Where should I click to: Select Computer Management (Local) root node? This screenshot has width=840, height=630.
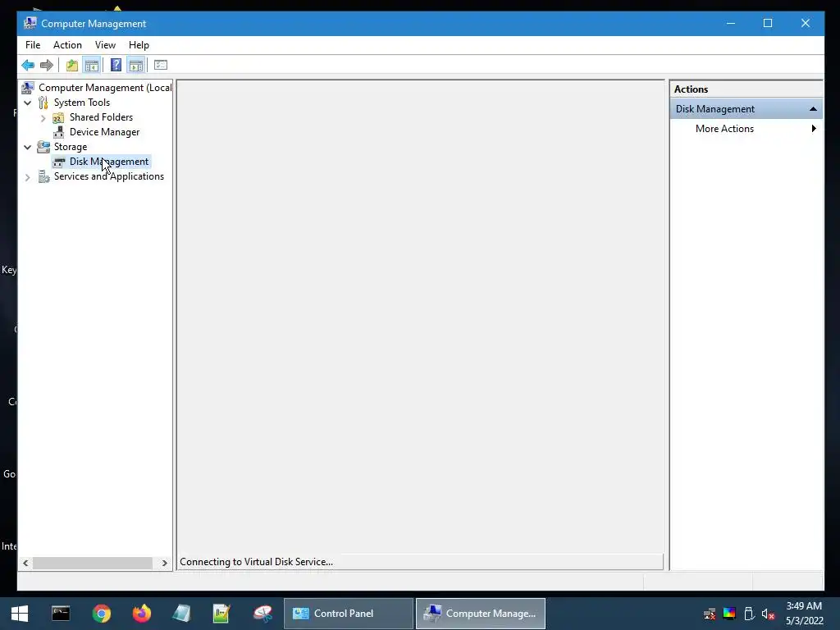click(x=105, y=87)
